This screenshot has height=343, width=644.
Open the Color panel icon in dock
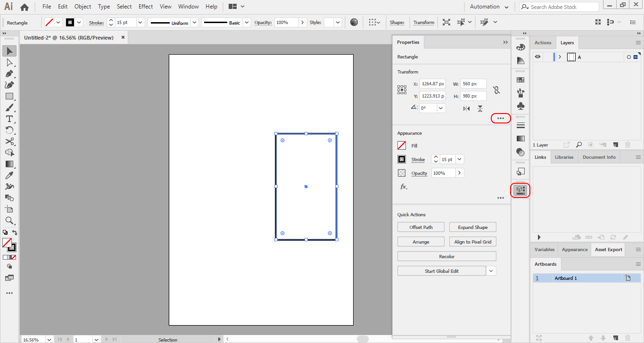(520, 47)
